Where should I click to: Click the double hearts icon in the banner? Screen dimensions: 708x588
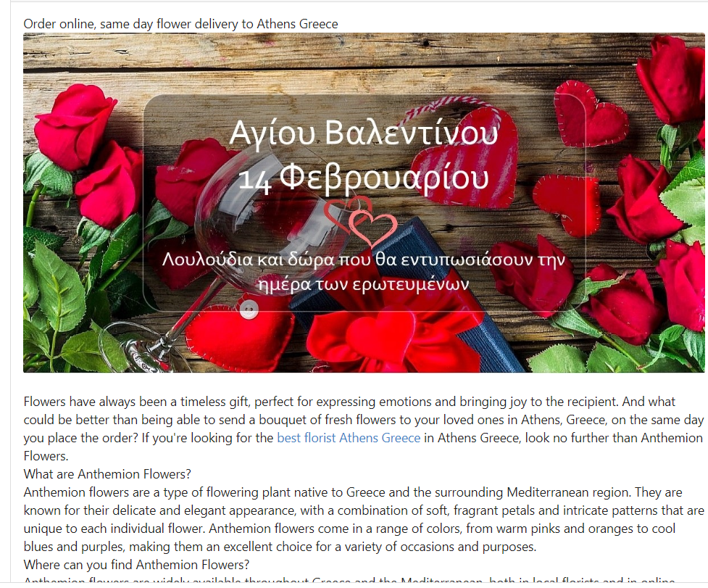pos(361,221)
